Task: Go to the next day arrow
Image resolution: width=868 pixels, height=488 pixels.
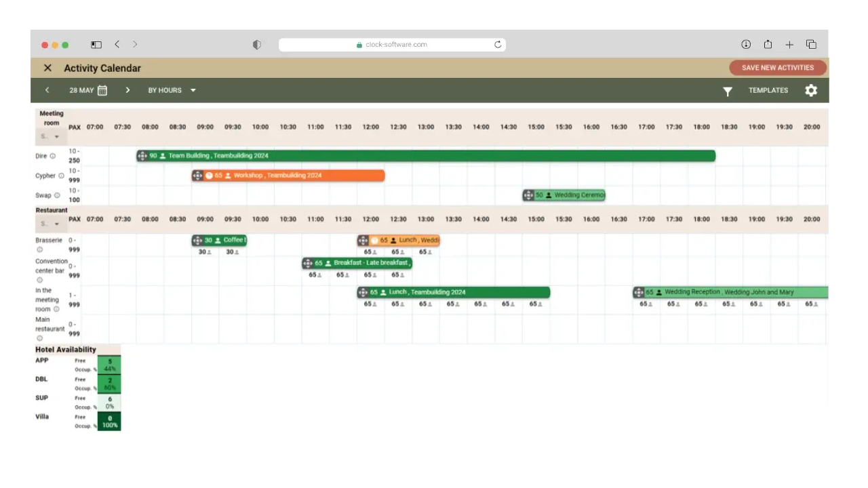Action: [x=127, y=90]
